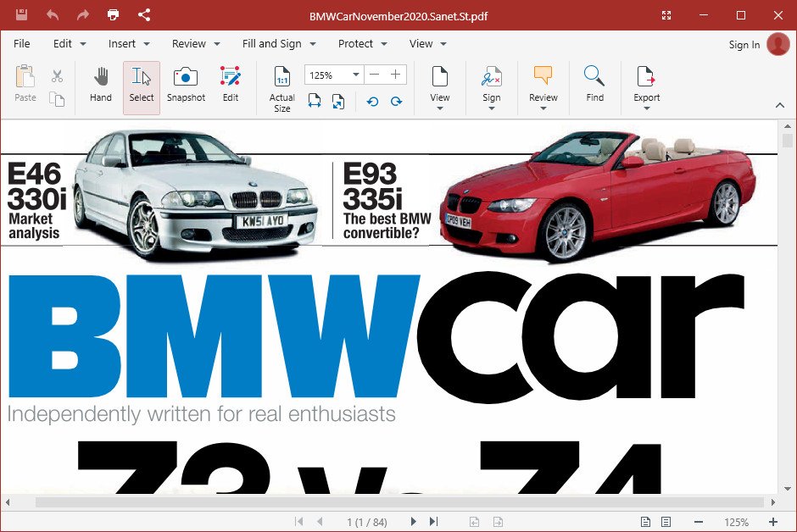Click the Cut scissors icon

(x=57, y=76)
